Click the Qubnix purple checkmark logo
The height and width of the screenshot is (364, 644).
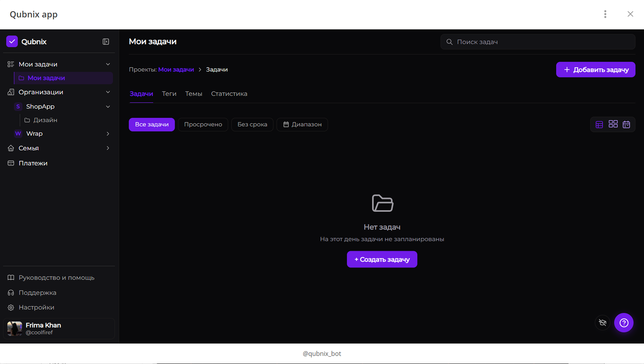pyautogui.click(x=12, y=41)
